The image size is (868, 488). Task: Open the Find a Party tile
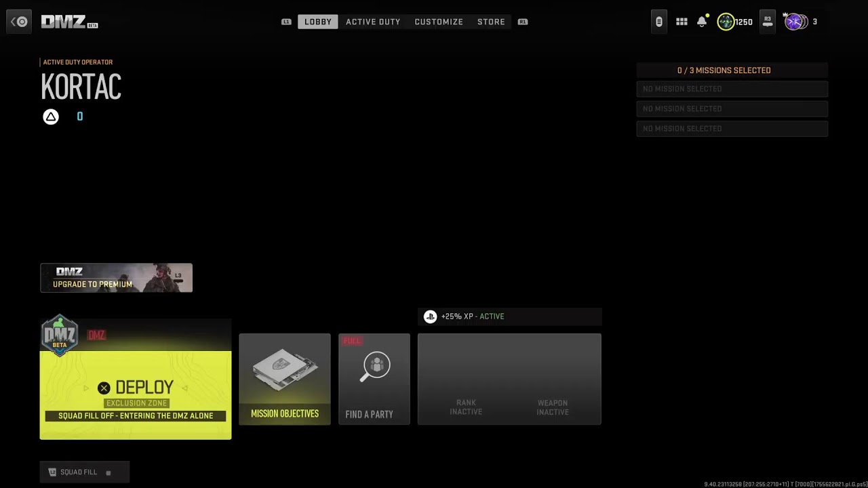coord(374,379)
